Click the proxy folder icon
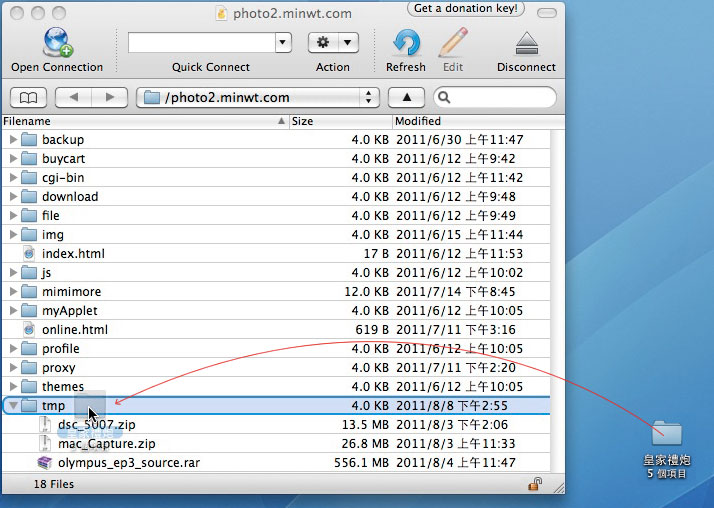Screen dimensions: 714x508 (x=29, y=367)
